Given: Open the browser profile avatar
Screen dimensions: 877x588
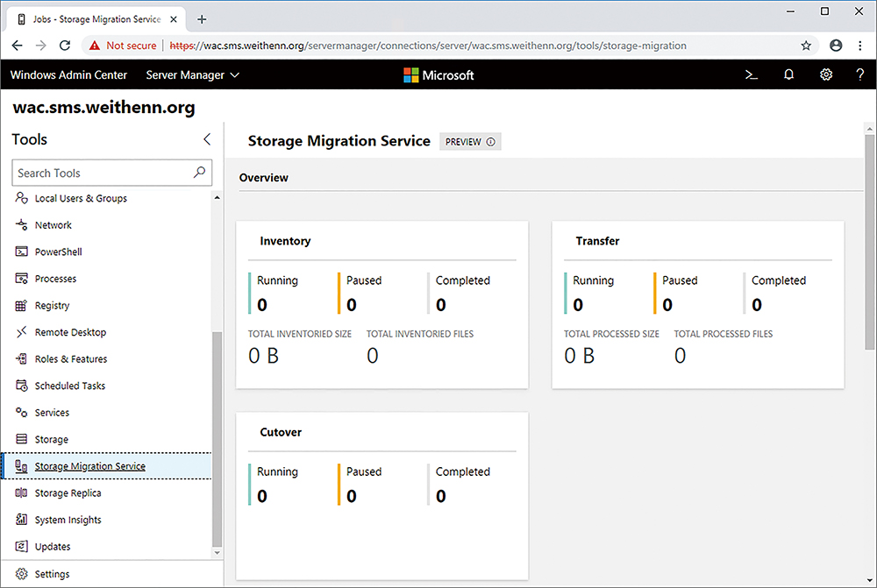Looking at the screenshot, I should (836, 46).
